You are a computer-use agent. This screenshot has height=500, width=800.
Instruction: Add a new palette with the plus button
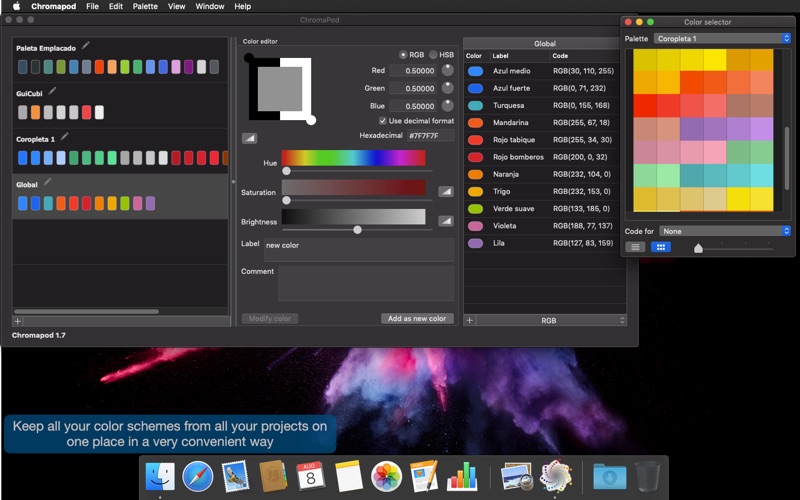click(x=17, y=321)
